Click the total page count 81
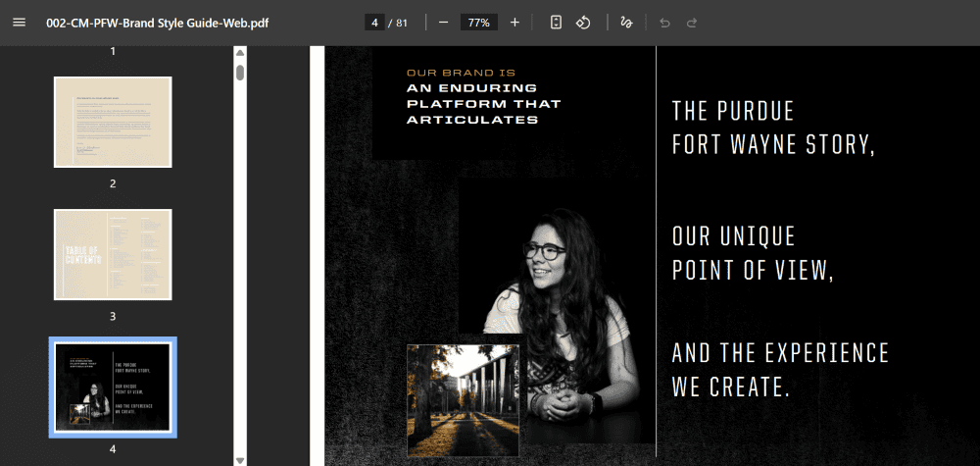Image resolution: width=980 pixels, height=466 pixels. point(402,24)
